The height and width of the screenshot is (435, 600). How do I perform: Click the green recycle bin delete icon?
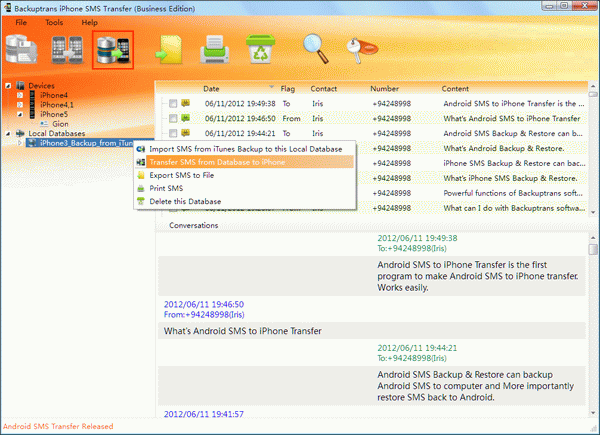point(261,49)
